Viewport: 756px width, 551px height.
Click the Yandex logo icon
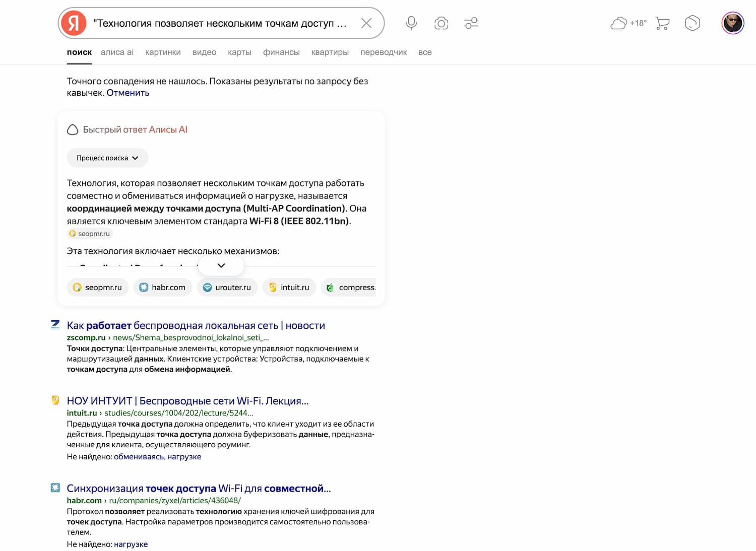[x=74, y=23]
